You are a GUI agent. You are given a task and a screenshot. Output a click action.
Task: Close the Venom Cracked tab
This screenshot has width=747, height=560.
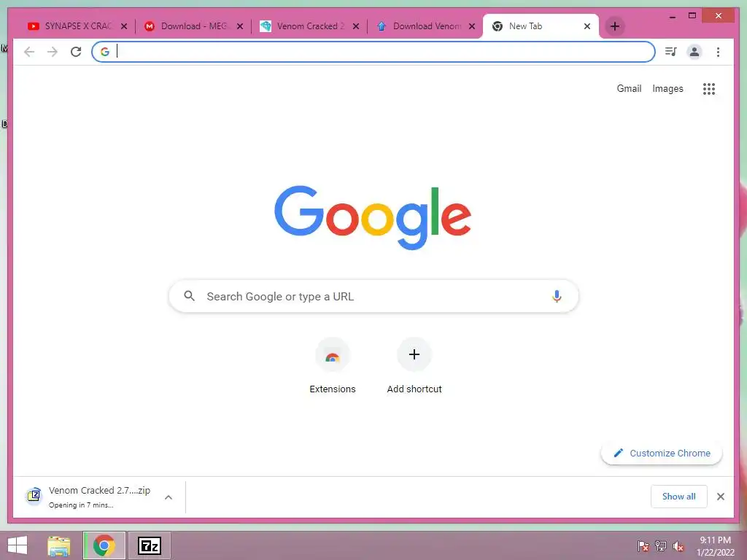pyautogui.click(x=356, y=26)
